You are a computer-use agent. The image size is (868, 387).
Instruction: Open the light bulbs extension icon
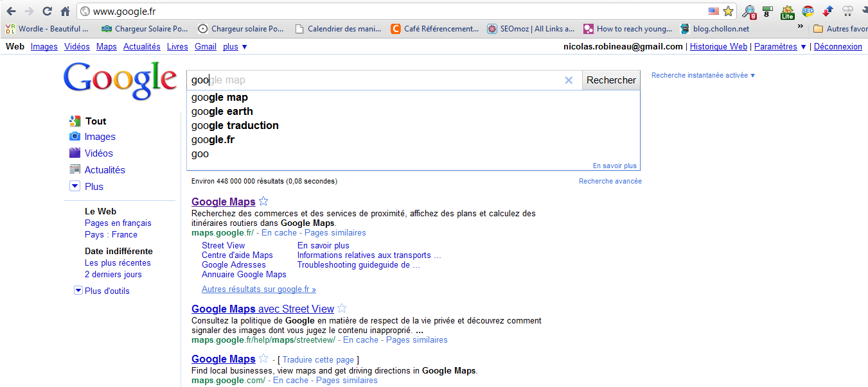[847, 11]
